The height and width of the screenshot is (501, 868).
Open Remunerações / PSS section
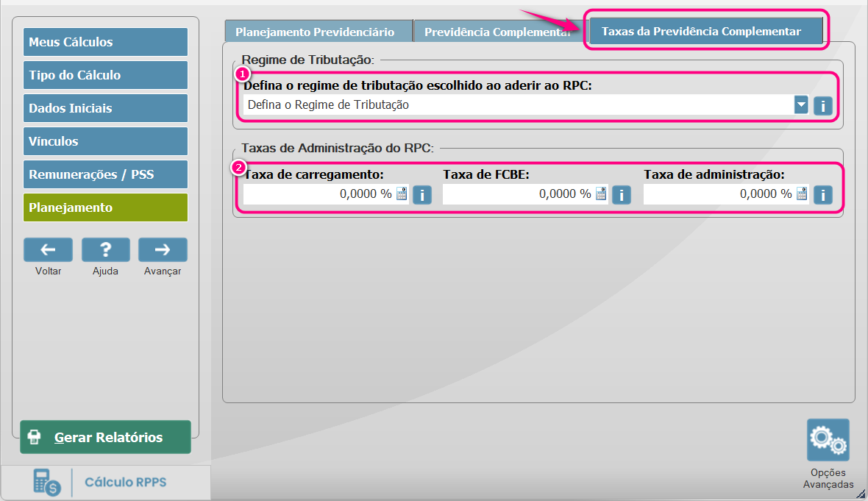[105, 174]
